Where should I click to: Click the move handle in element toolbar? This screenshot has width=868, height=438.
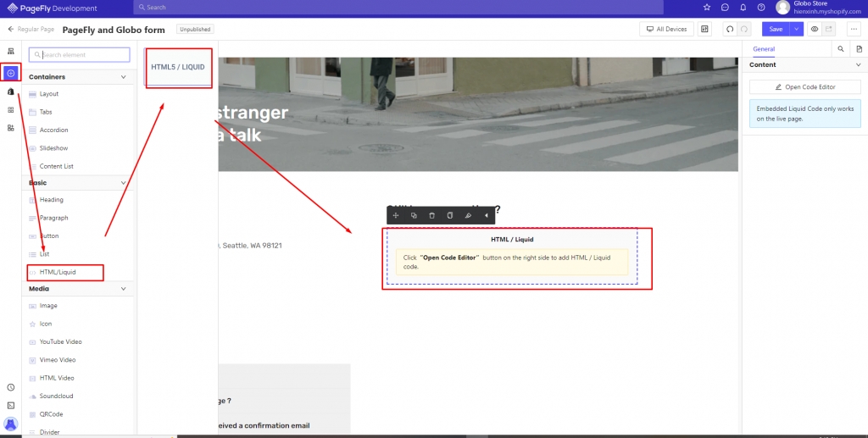(396, 215)
